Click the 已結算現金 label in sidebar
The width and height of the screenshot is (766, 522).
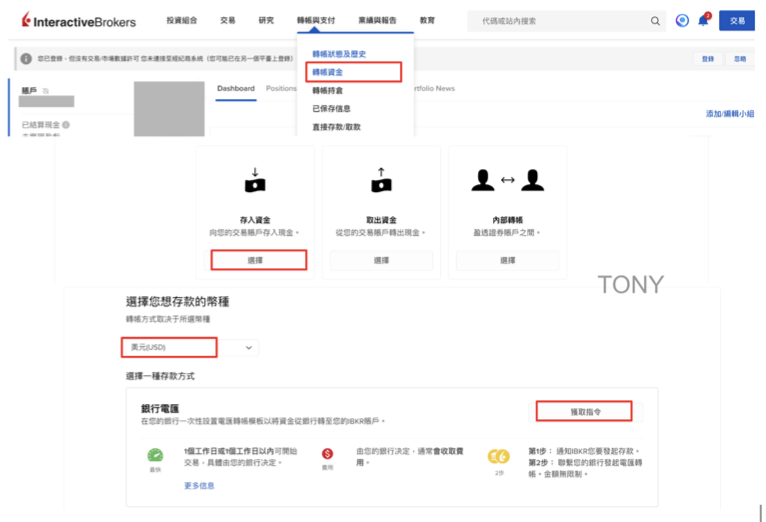[x=41, y=125]
